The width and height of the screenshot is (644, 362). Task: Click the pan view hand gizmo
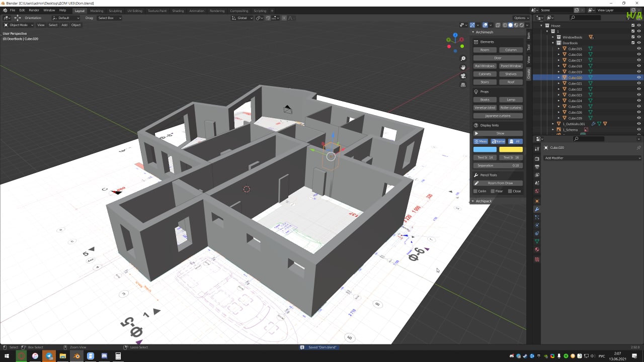463,67
